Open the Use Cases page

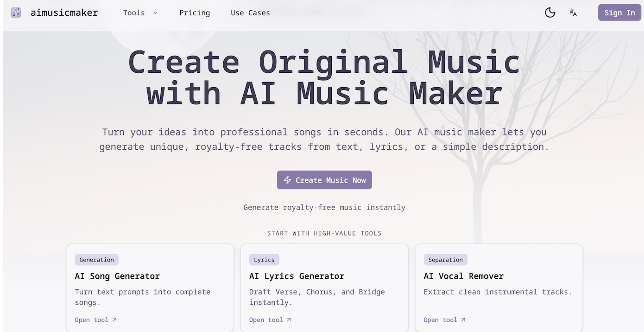(x=250, y=13)
